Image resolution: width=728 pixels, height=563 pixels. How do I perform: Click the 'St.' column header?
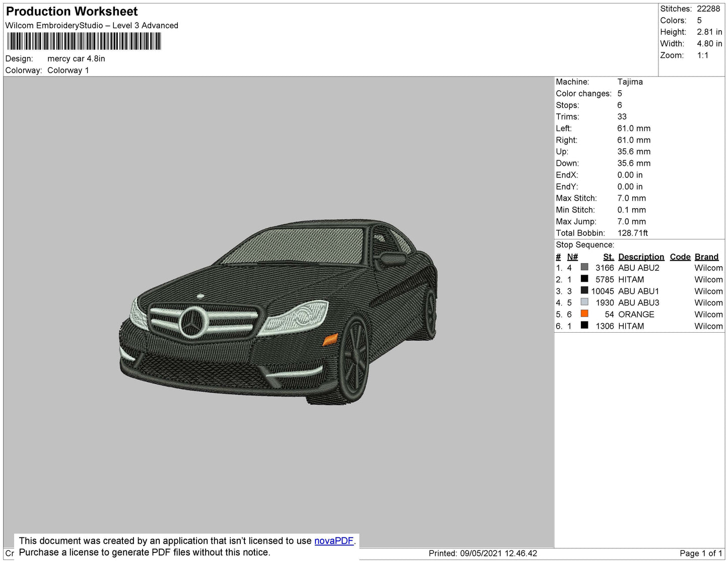[609, 257]
